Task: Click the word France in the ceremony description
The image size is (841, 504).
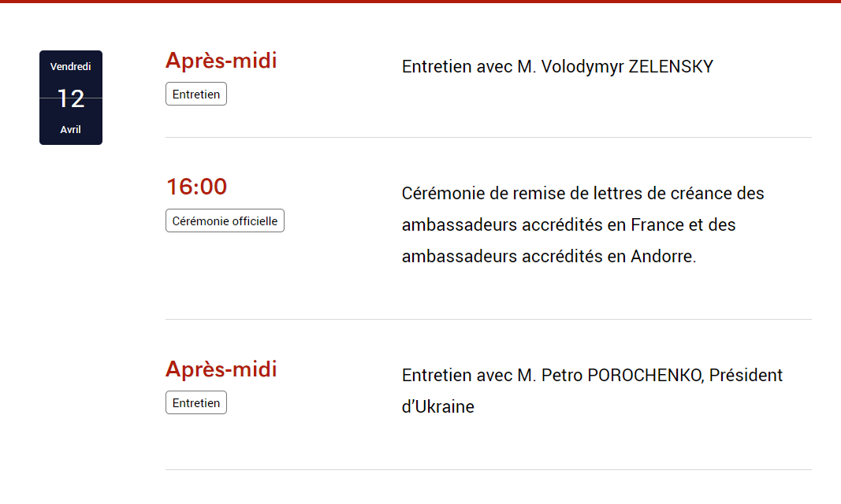Action: (657, 225)
